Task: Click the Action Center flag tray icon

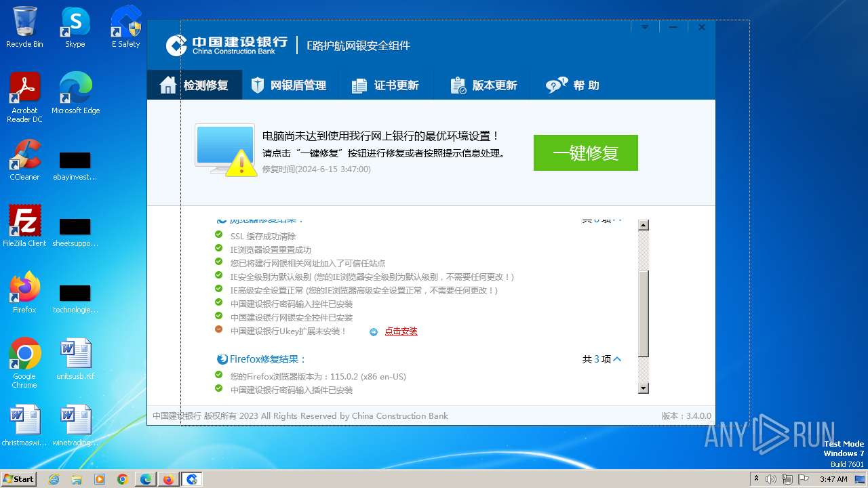Action: click(x=804, y=479)
